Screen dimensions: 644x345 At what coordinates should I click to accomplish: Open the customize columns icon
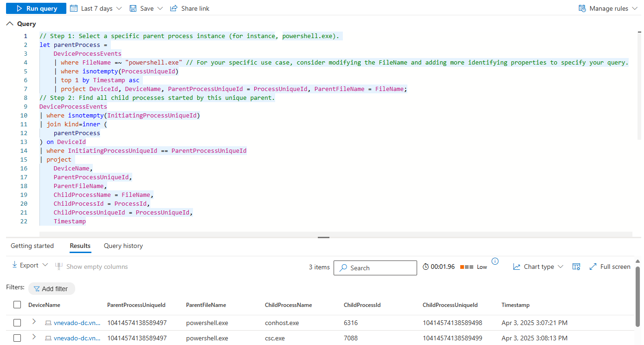(576, 267)
